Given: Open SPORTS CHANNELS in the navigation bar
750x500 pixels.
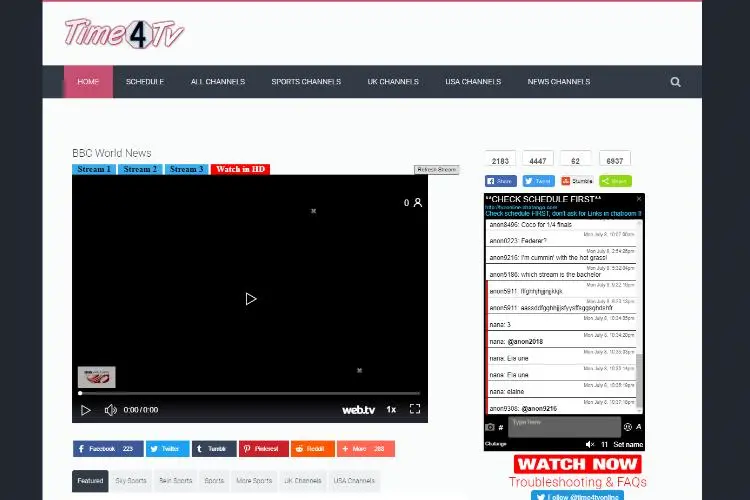Looking at the screenshot, I should (306, 82).
